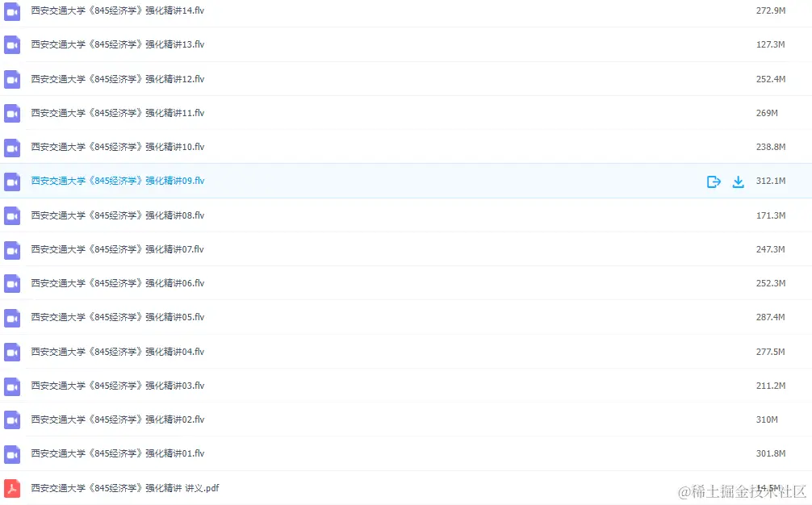Share the highlighted 强化精讲09.flv file
This screenshot has width=812, height=505.
click(x=714, y=182)
